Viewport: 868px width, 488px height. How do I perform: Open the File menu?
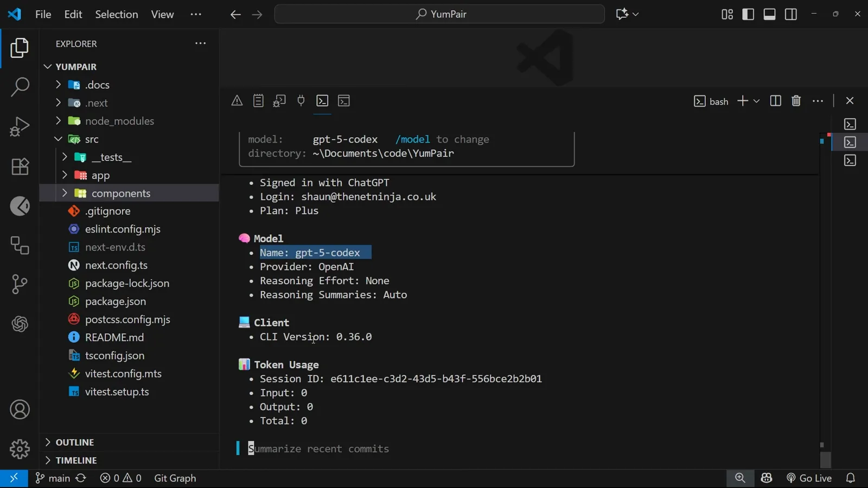point(43,14)
